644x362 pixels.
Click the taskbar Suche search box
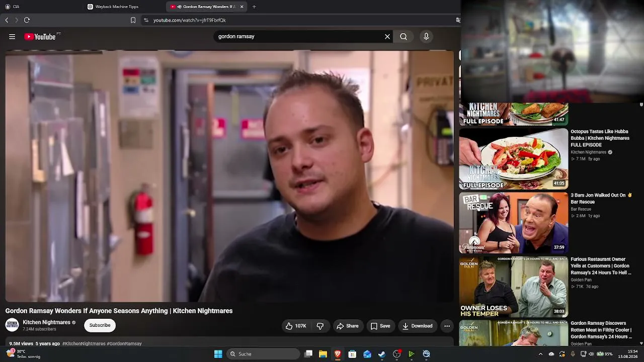point(264,354)
